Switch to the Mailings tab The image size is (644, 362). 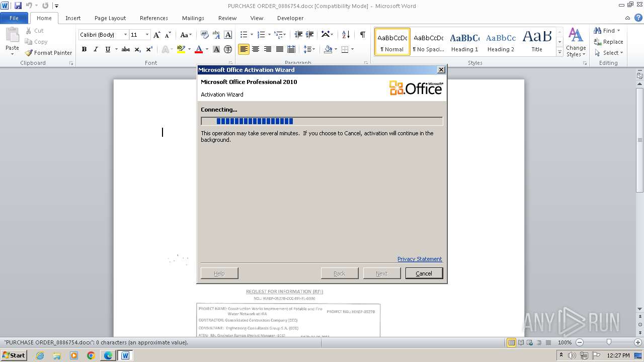(x=193, y=18)
